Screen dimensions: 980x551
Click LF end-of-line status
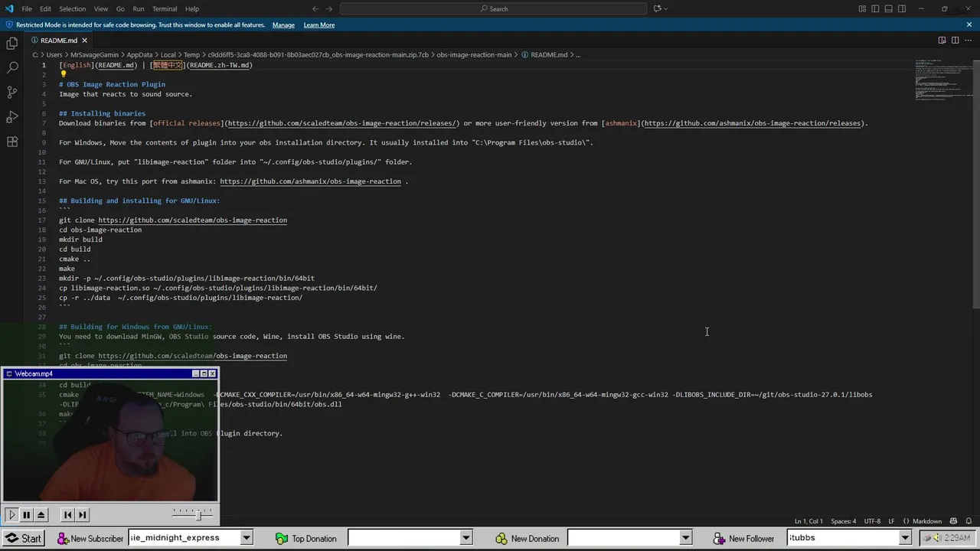(x=891, y=521)
